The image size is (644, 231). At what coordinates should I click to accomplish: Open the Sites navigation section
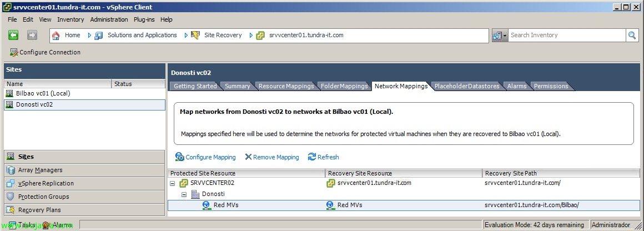[84, 157]
